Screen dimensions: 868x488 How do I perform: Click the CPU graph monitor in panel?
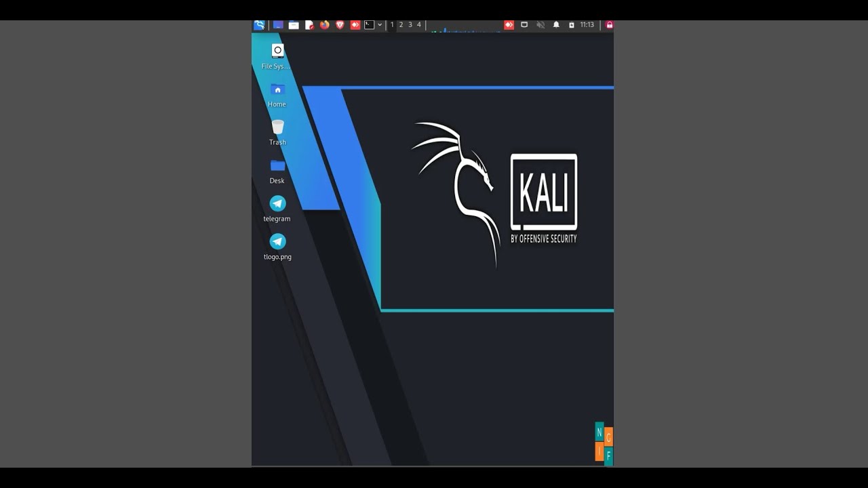pyautogui.click(x=465, y=26)
